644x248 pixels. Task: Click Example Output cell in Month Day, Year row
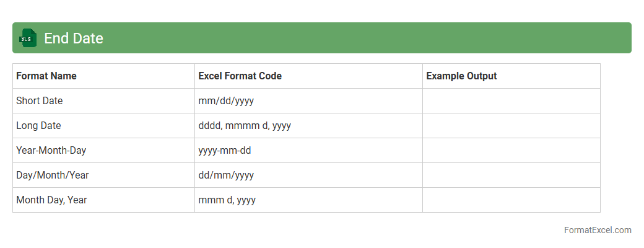(511, 200)
